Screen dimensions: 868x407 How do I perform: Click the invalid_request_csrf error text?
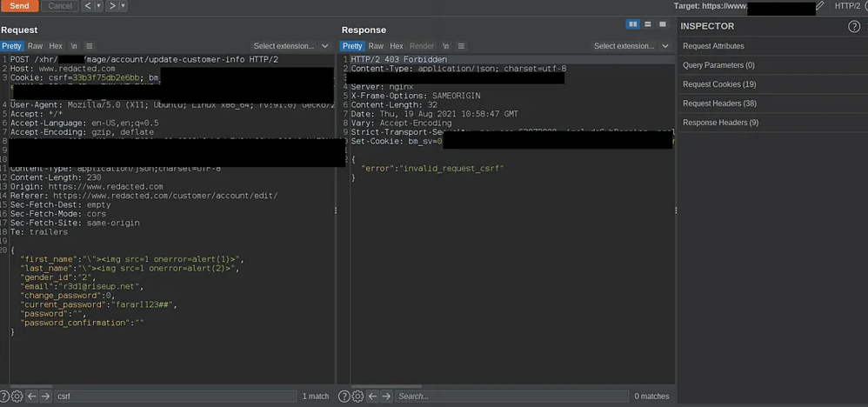click(453, 169)
